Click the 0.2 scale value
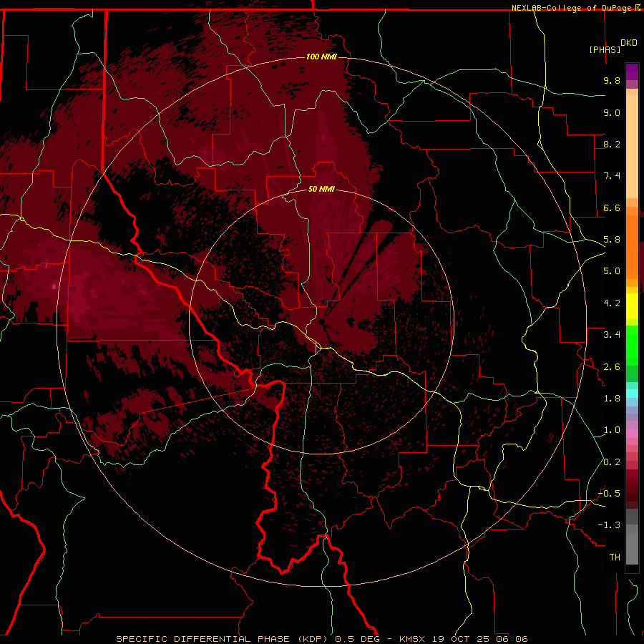Image resolution: width=644 pixels, height=644 pixels. (612, 462)
